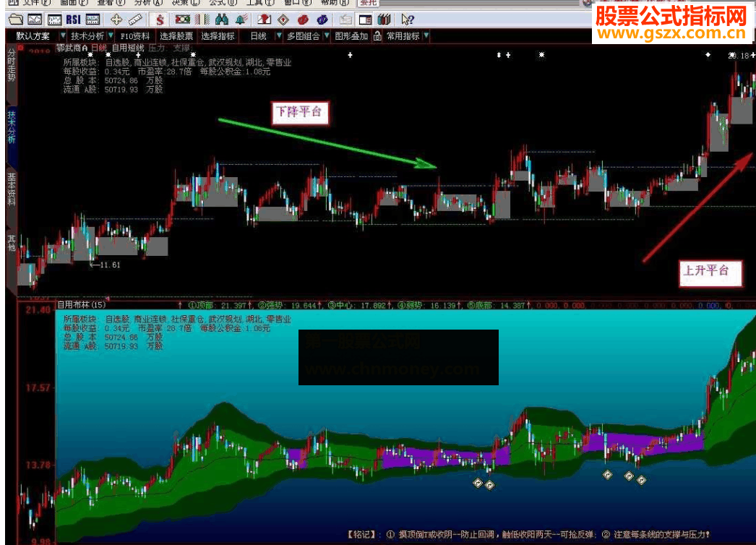Click the ①顶部: 21.397 value
Viewport: 756px width, 545px height.
click(220, 305)
